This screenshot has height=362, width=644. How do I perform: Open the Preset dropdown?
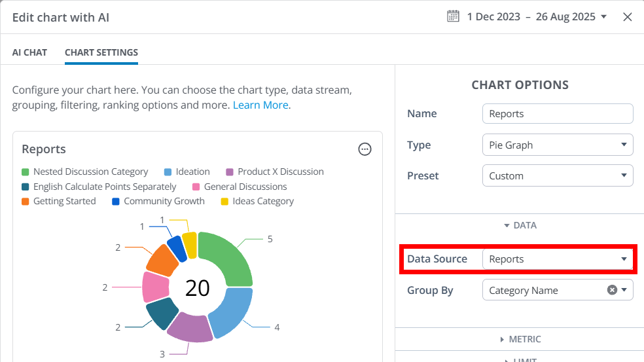coord(558,175)
